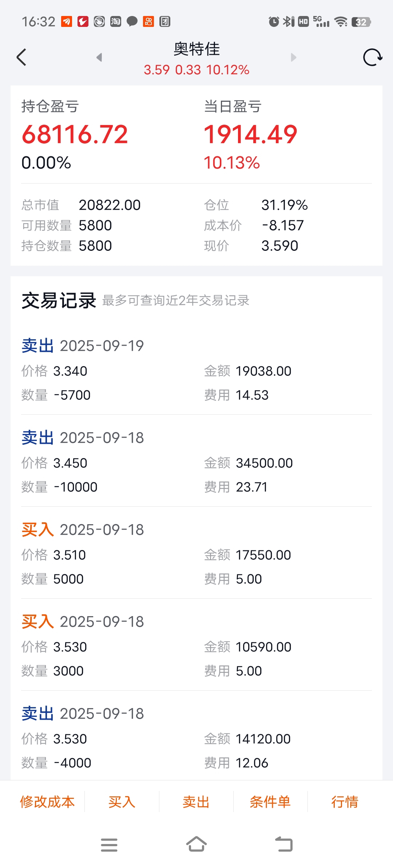Viewport: 393px width, 868px height.
Task: Tap the Android back navigation icon
Action: coord(284,844)
